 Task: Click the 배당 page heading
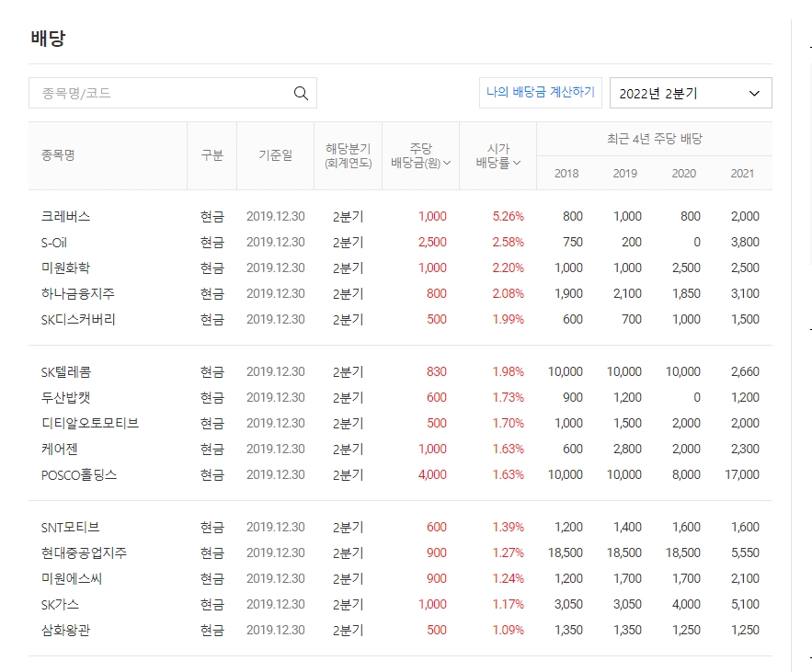(48, 39)
